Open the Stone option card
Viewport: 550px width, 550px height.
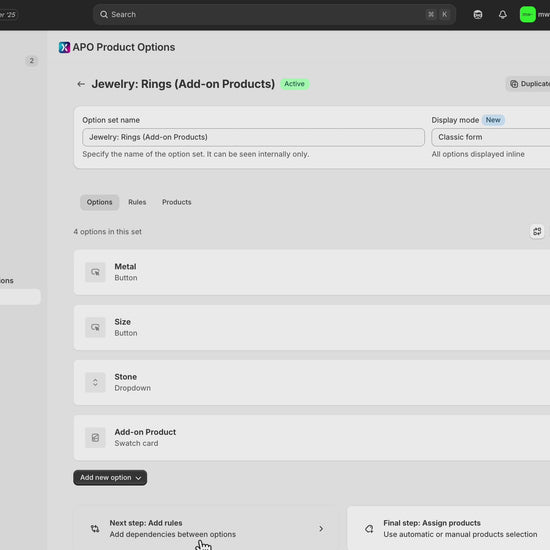(311, 382)
